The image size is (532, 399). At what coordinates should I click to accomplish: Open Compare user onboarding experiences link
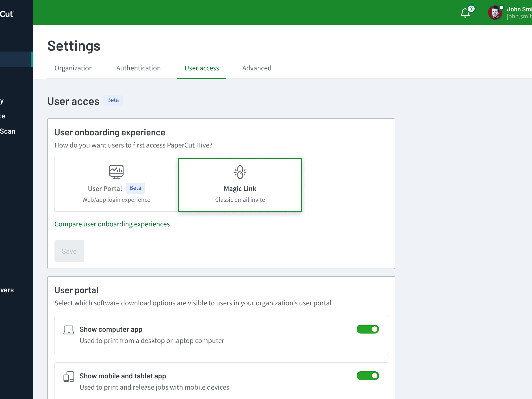(x=112, y=224)
